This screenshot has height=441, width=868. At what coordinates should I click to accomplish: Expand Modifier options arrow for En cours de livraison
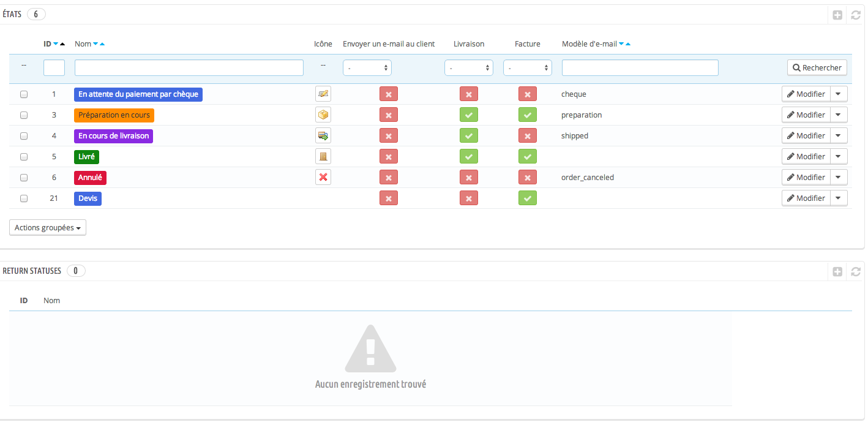click(x=839, y=136)
